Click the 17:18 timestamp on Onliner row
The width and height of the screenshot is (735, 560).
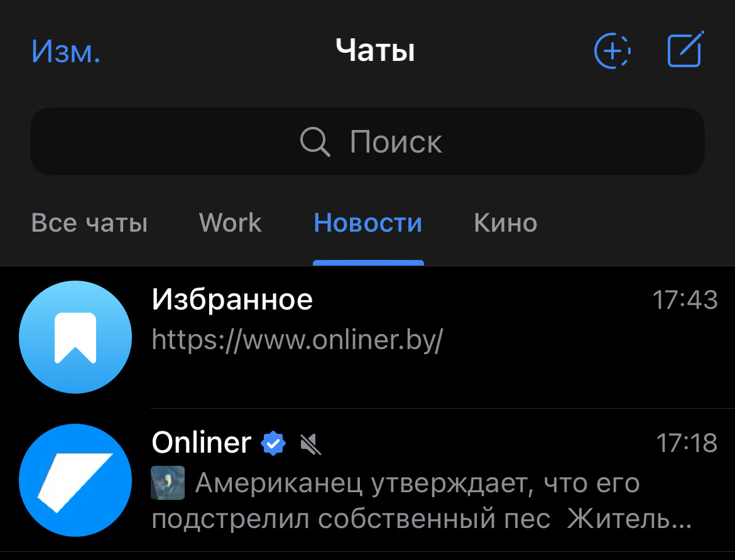(x=687, y=443)
